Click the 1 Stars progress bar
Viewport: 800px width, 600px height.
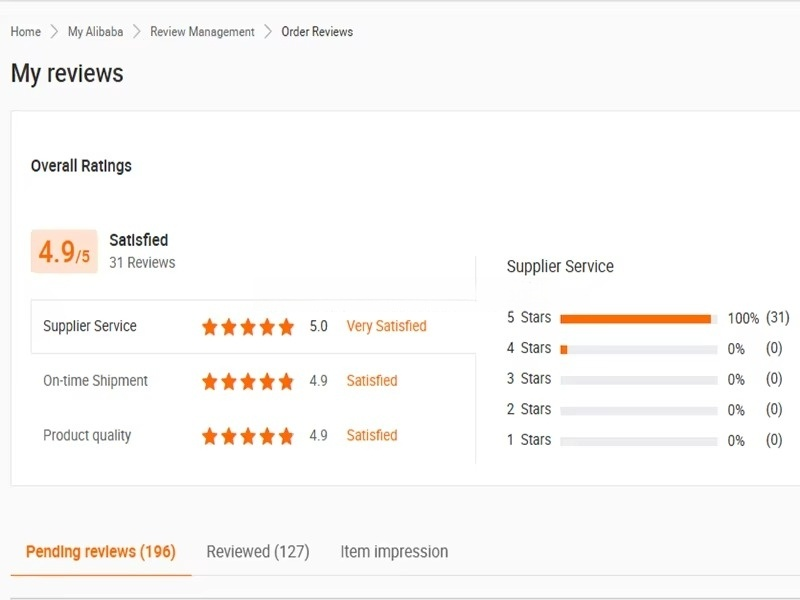click(638, 441)
